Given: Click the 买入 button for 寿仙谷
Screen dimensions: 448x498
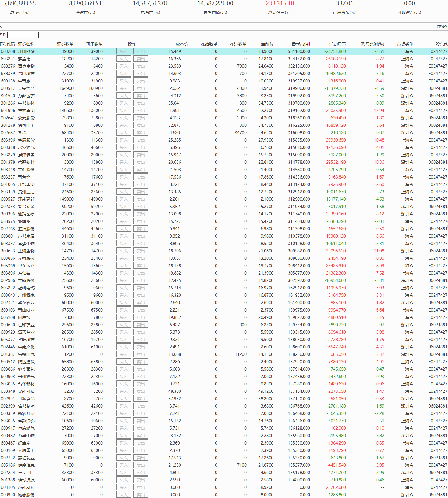Looking at the screenshot, I should tap(124, 273).
